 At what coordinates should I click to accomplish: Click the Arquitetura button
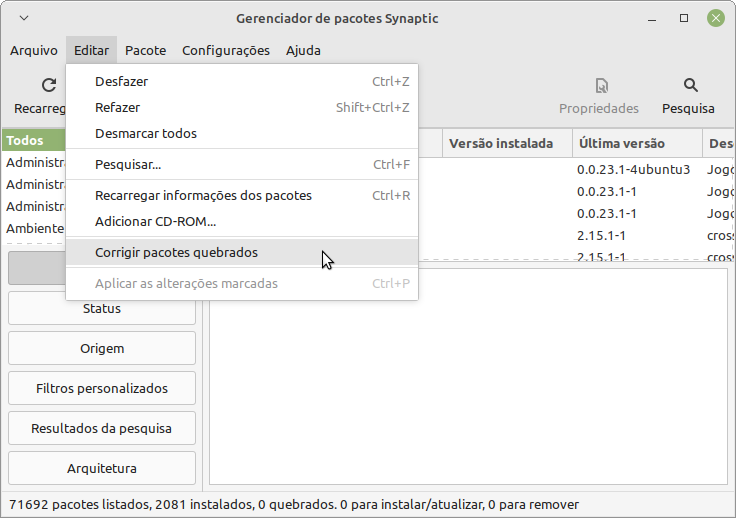[x=102, y=468]
